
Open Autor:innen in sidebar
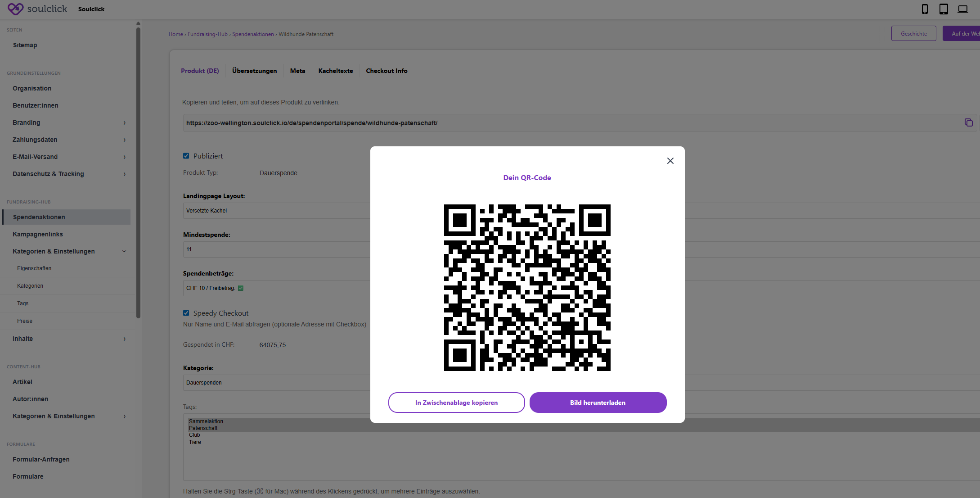click(x=30, y=399)
